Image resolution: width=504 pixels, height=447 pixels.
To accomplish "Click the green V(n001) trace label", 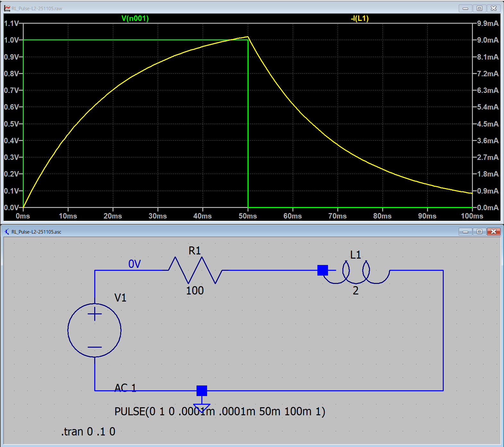I will point(135,18).
